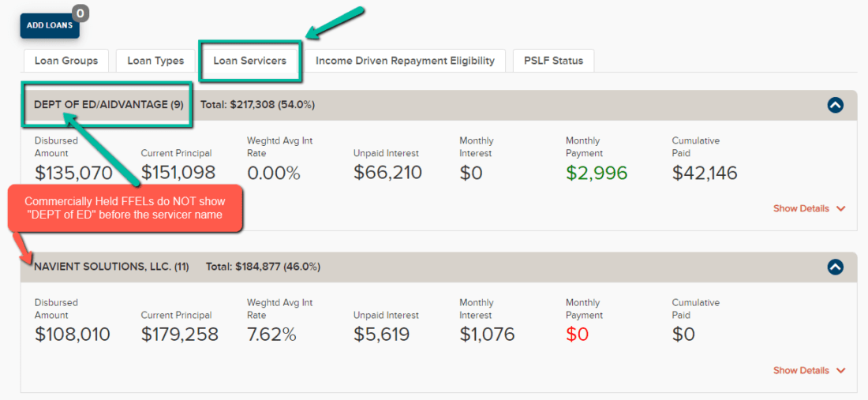
Task: Click the Navient Total $184,877 label
Action: (263, 267)
